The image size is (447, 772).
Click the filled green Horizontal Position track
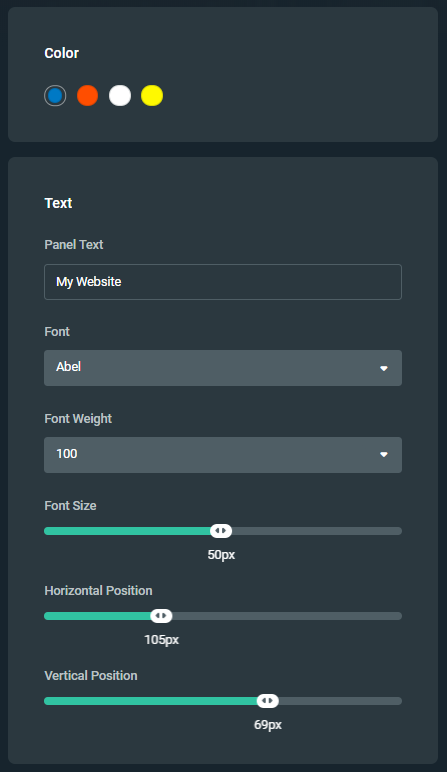tap(97, 616)
